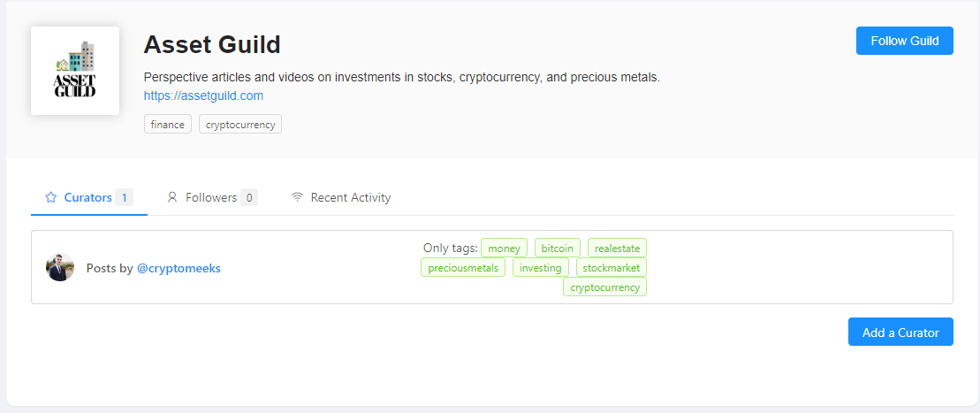The width and height of the screenshot is (980, 413).
Task: Click the stockmarket tag
Action: [611, 268]
